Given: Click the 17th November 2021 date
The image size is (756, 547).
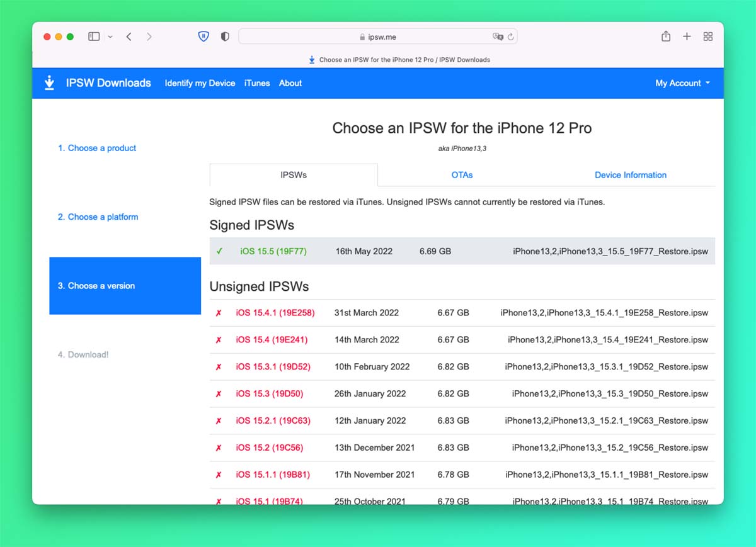Looking at the screenshot, I should coord(374,475).
